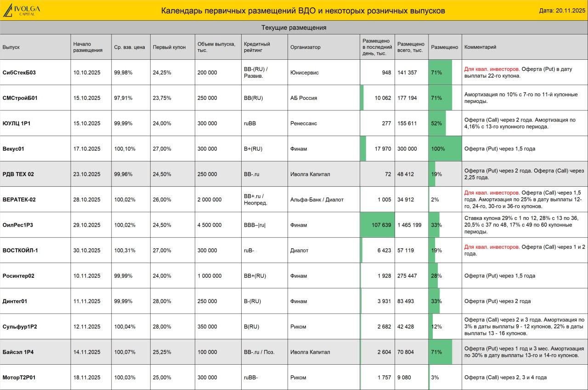
Task: Click the 107 639 last-day bar for ОилРес1Р3
Action: coord(378,225)
